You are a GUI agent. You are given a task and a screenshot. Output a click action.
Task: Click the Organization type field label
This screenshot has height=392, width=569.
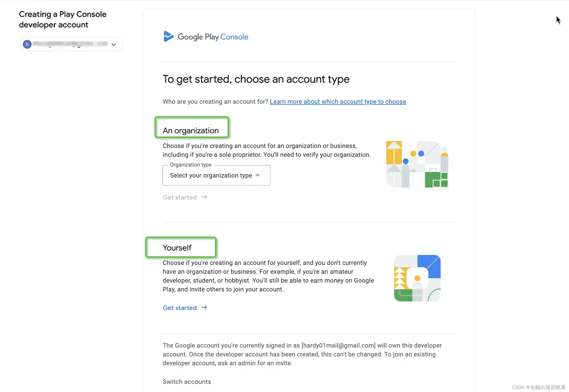pyautogui.click(x=190, y=165)
